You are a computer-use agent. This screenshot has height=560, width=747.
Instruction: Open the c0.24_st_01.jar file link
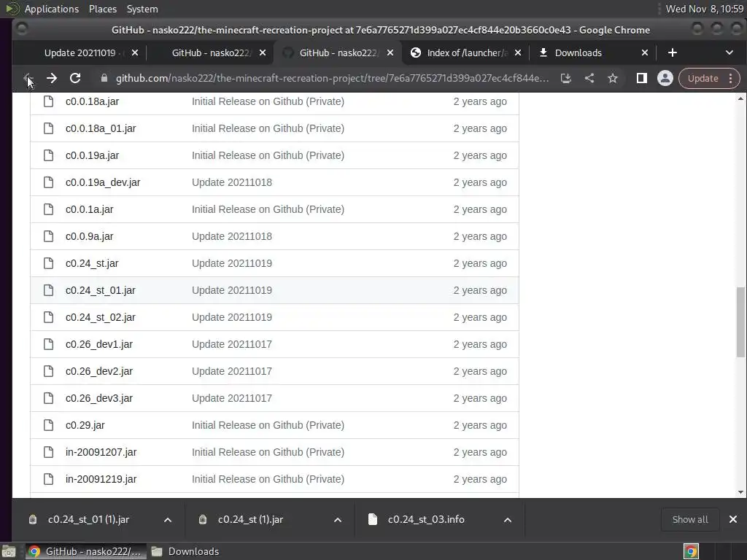(101, 290)
